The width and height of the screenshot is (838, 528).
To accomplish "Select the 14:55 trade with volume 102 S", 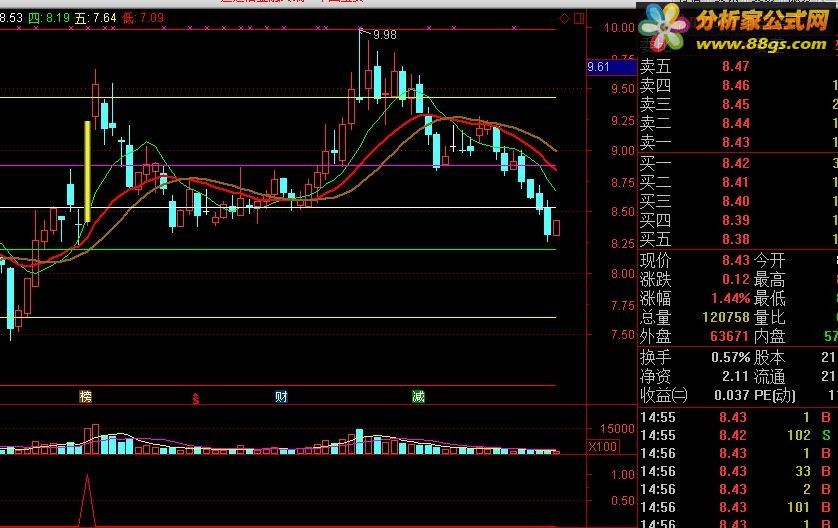I will (x=738, y=436).
